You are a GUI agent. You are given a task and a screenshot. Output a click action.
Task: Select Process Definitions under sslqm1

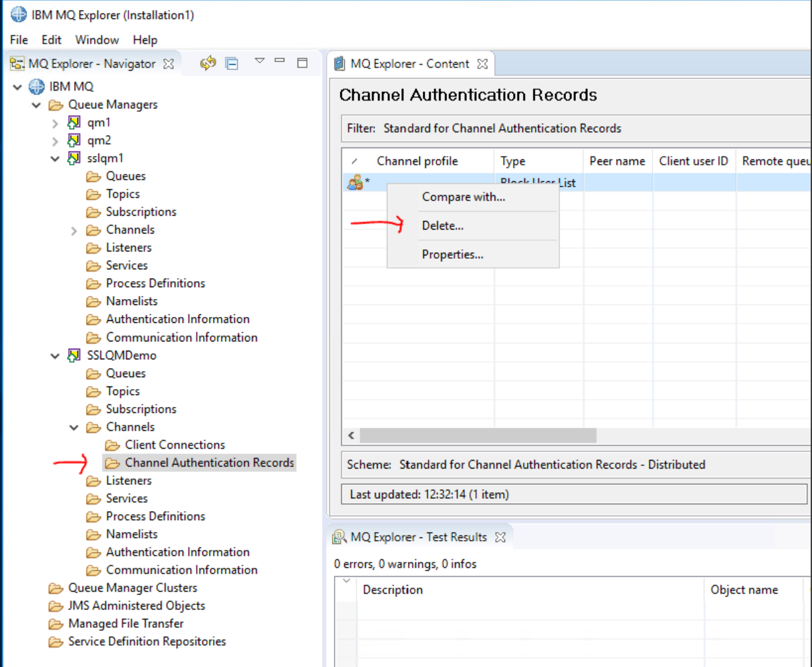pos(155,283)
